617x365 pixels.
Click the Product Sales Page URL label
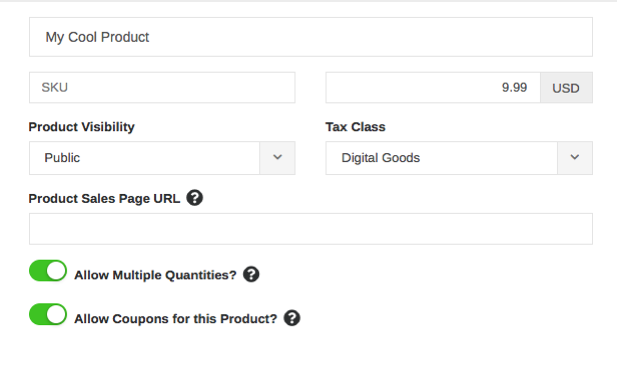point(104,199)
